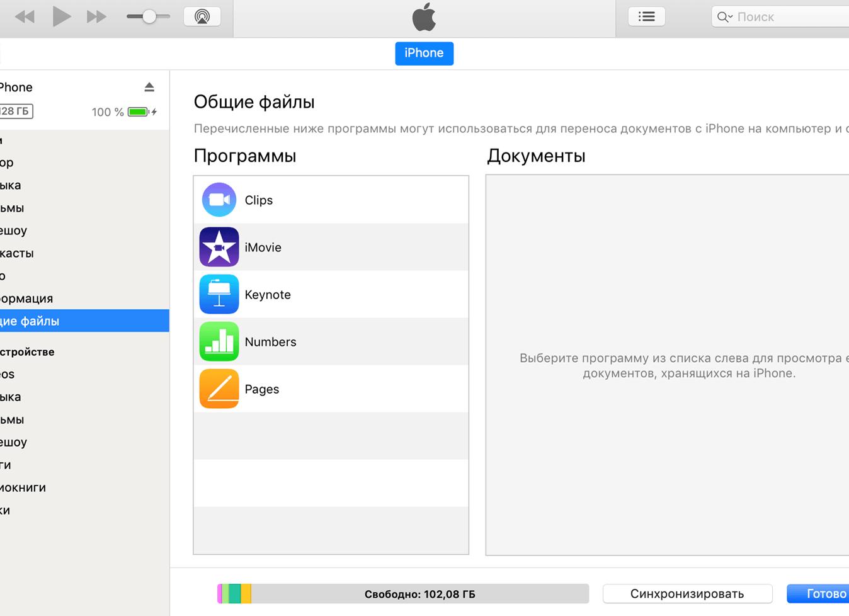The width and height of the screenshot is (849, 616).
Task: Click the 128 ГБ capacity badge
Action: (16, 111)
